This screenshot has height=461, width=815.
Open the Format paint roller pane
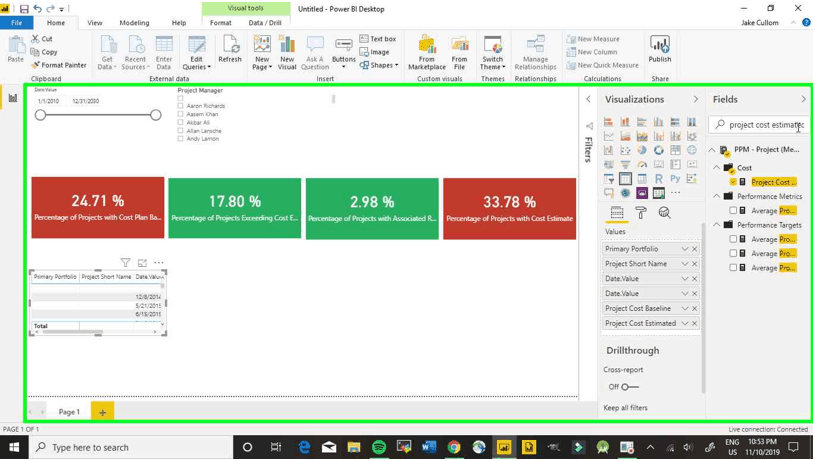coord(641,213)
